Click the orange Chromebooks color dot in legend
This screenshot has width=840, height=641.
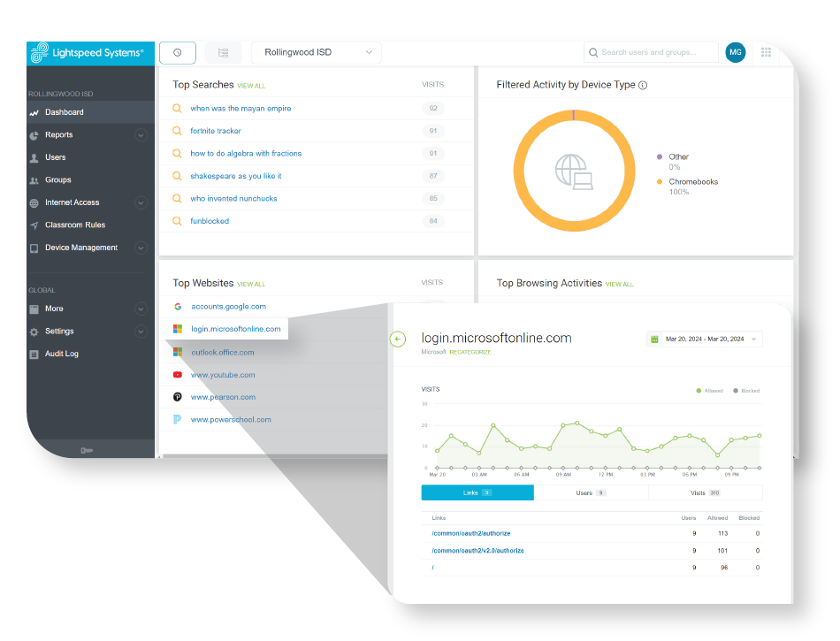[x=660, y=181]
